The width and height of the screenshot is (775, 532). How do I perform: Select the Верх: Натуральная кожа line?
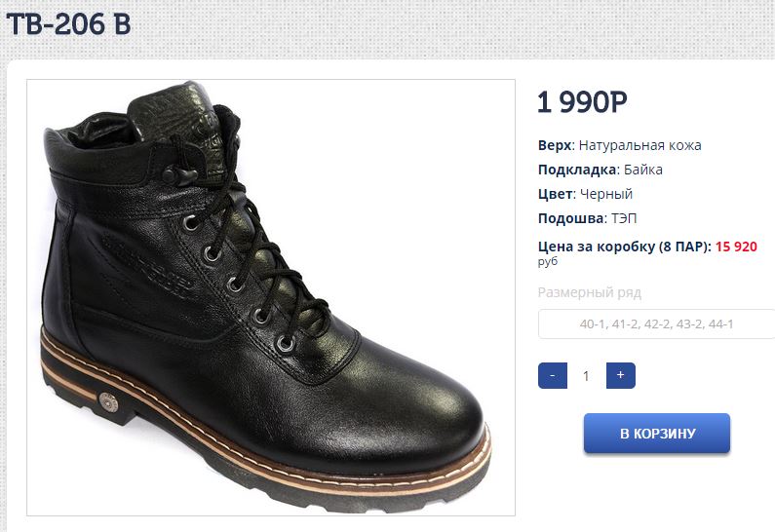click(x=619, y=145)
